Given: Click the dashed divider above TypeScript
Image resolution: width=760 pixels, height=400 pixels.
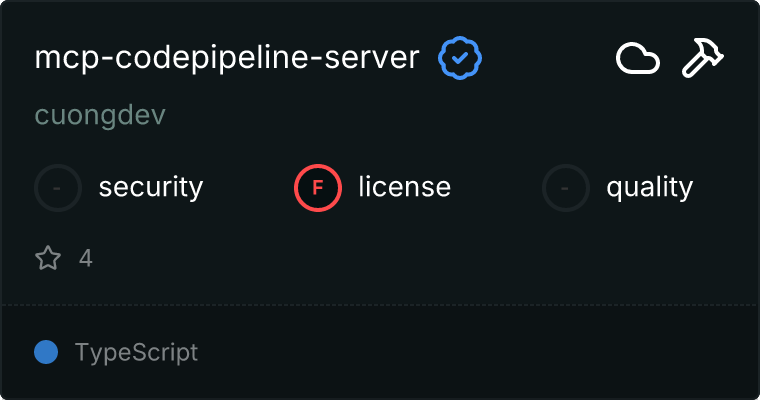Looking at the screenshot, I should coord(380,304).
